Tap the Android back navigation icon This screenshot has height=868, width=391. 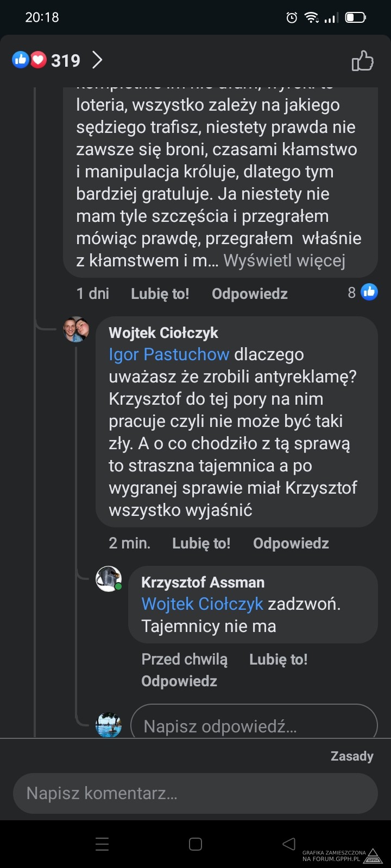(x=289, y=844)
